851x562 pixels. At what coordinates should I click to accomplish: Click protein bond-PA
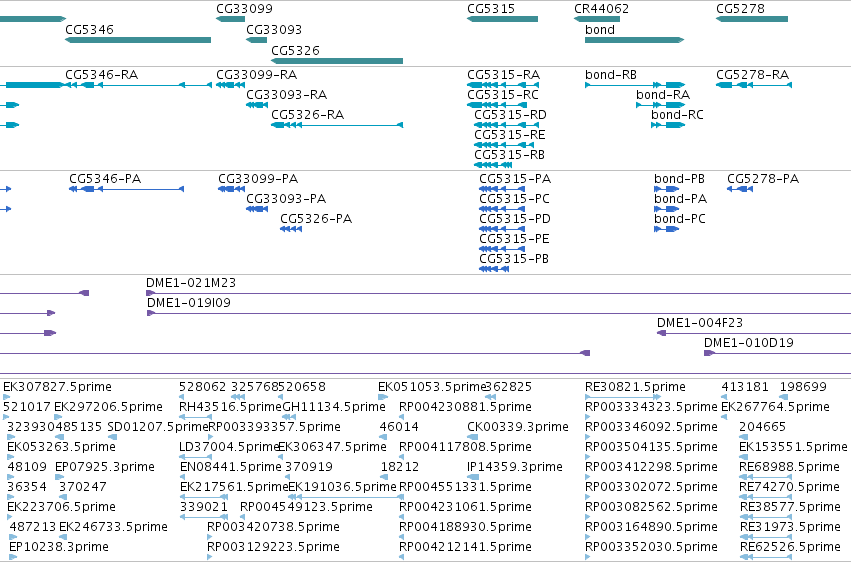point(666,209)
